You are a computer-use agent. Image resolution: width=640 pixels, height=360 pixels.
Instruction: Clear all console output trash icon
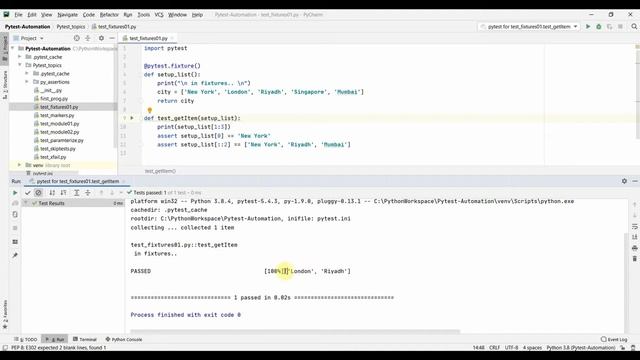point(635,258)
